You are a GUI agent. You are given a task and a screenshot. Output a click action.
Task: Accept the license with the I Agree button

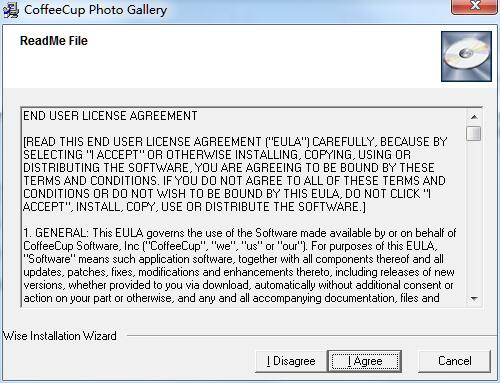[365, 361]
